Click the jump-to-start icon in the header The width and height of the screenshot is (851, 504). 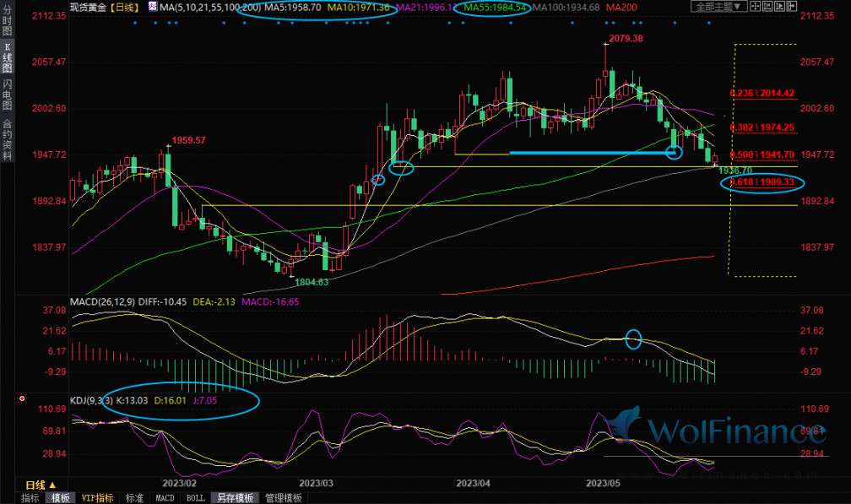coord(767,7)
